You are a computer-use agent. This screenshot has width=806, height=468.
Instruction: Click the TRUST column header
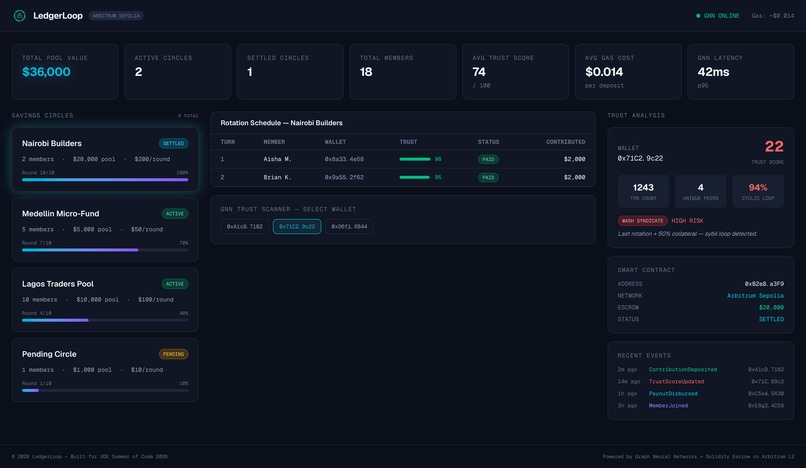(408, 142)
